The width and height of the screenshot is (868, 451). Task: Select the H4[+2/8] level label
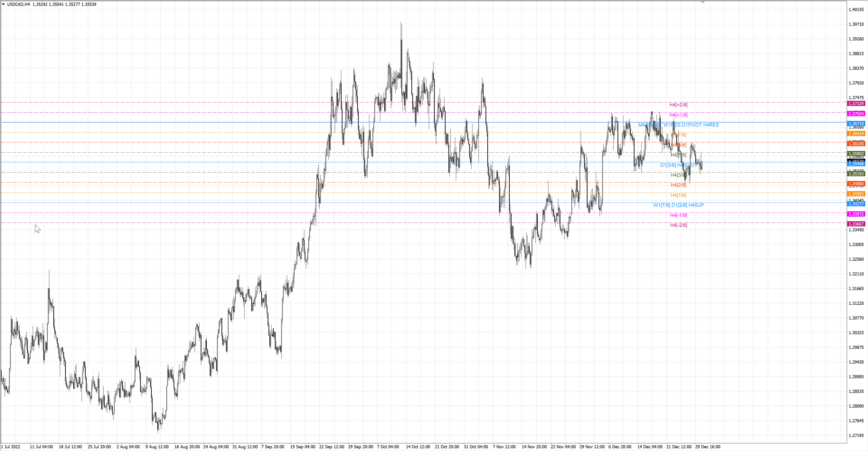click(x=678, y=105)
